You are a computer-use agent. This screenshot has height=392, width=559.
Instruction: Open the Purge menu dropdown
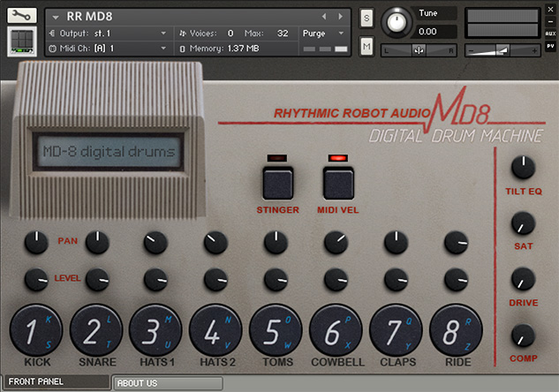click(324, 34)
